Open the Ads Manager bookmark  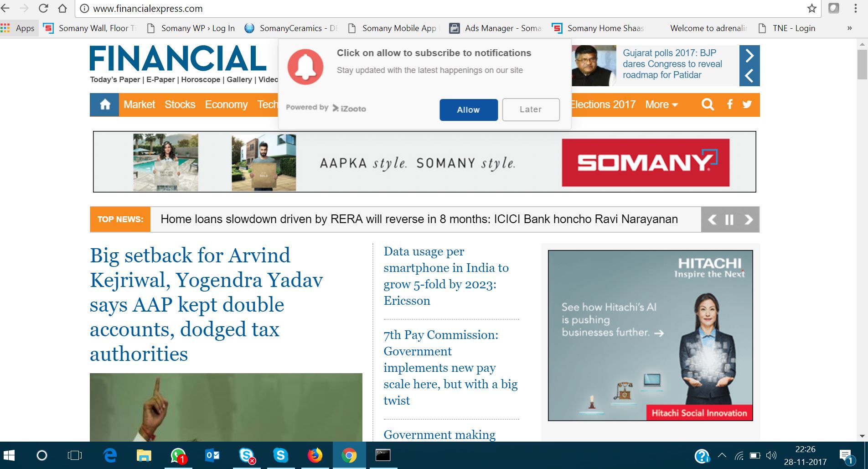click(496, 28)
